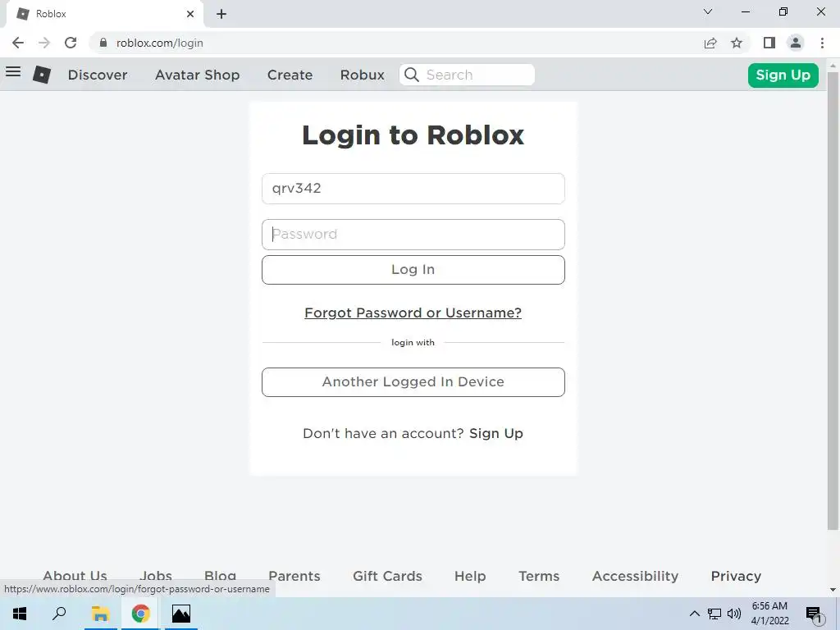Viewport: 840px width, 630px height.
Task: Click the Roblox logo icon in navbar
Action: point(42,75)
